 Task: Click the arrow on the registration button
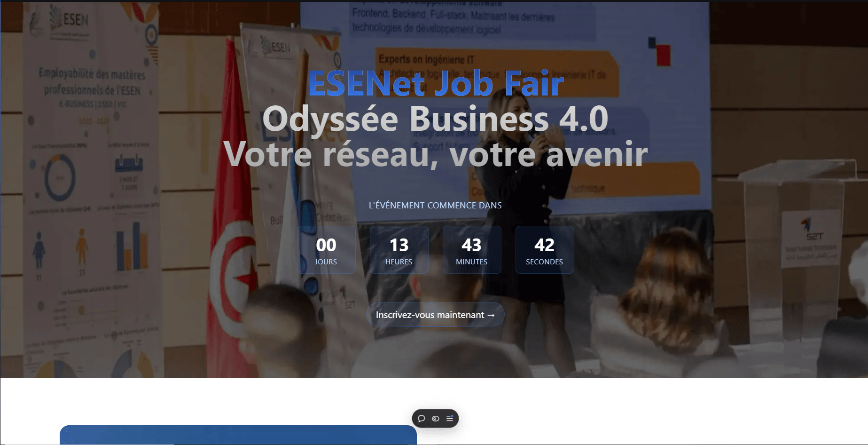(x=491, y=315)
